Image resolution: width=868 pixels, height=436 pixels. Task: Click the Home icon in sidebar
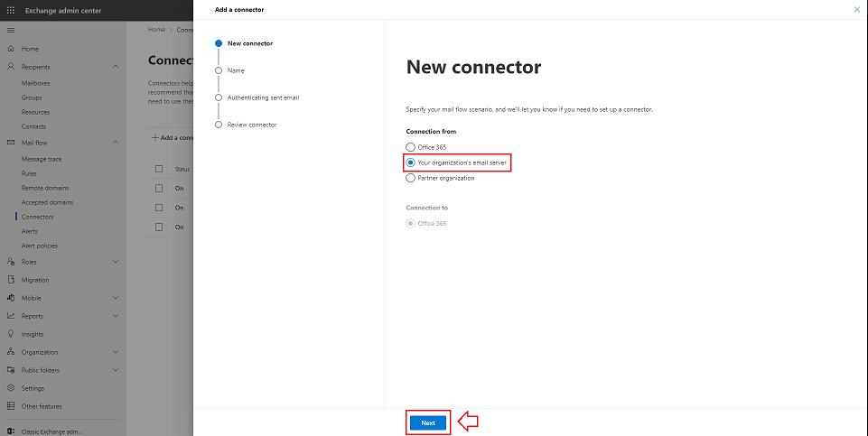coord(11,49)
